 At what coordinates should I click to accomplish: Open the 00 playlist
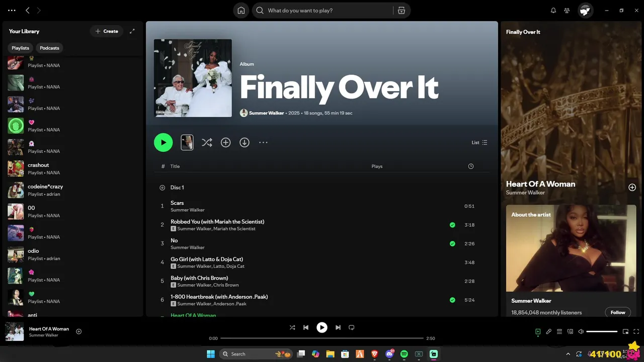73,212
